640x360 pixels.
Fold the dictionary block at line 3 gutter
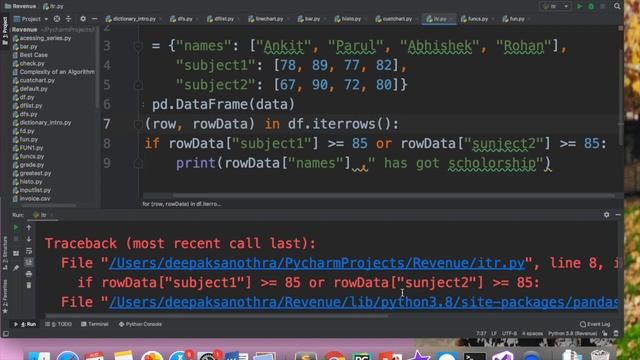[138, 46]
